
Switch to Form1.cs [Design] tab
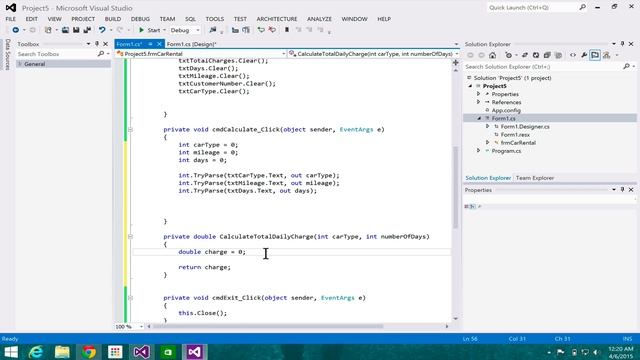coord(191,44)
